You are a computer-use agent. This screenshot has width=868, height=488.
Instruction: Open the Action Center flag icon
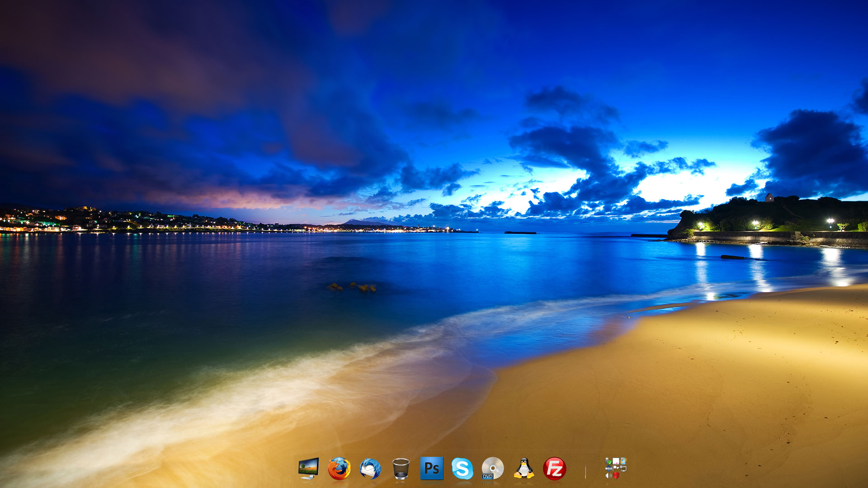tap(616, 468)
